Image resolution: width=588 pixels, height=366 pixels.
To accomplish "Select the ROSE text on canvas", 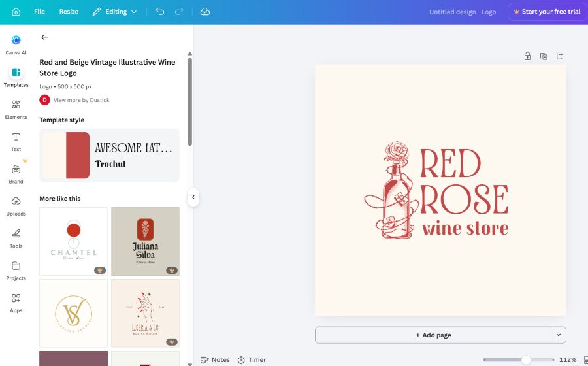I will point(464,199).
